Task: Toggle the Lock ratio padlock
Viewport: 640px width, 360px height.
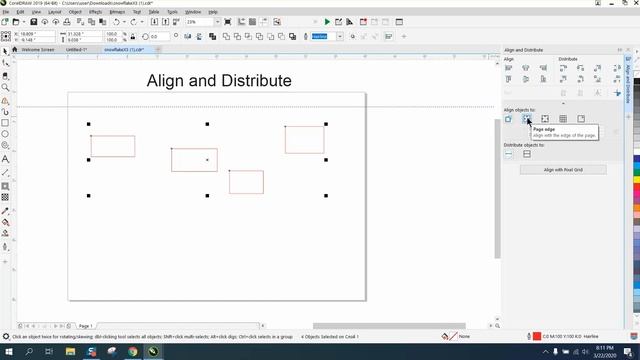Action: click(133, 37)
